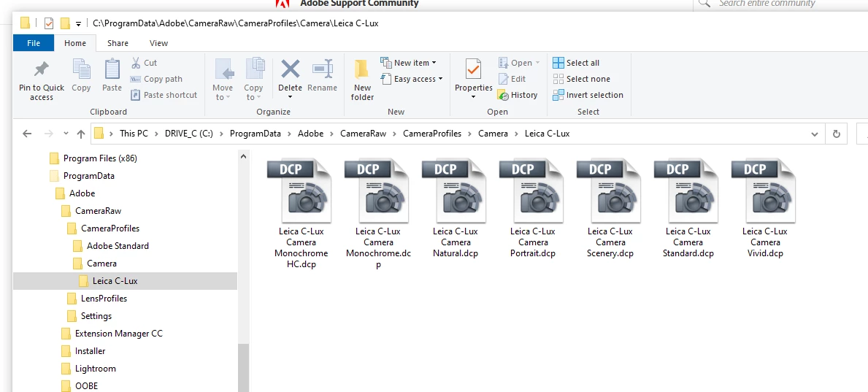This screenshot has height=392, width=868.
Task: Select the Camera folder in tree
Action: click(x=101, y=264)
